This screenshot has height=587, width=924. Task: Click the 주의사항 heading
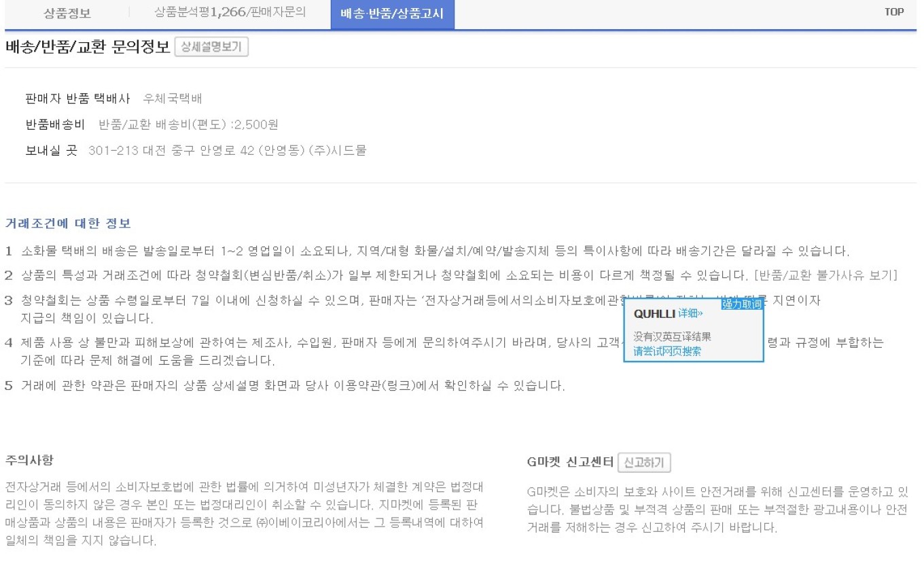(29, 460)
